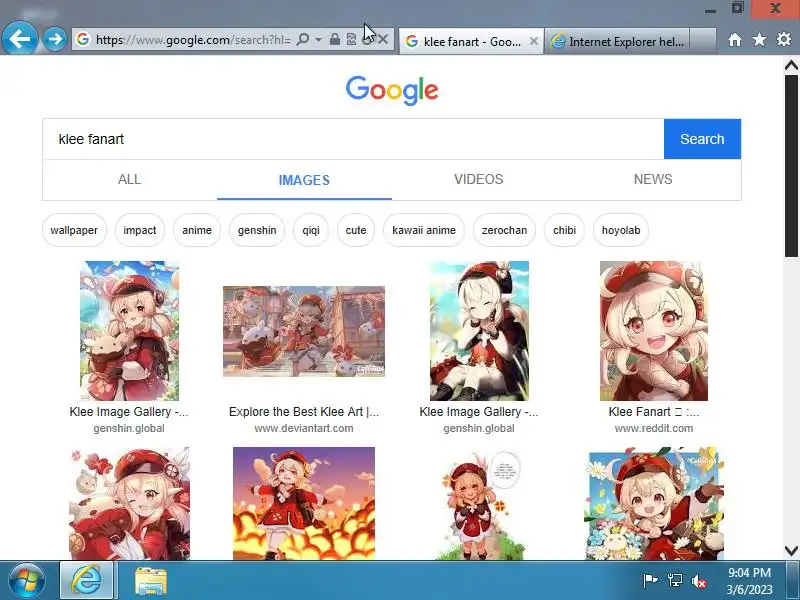Minimize the Internet Explorer window

coord(710,9)
